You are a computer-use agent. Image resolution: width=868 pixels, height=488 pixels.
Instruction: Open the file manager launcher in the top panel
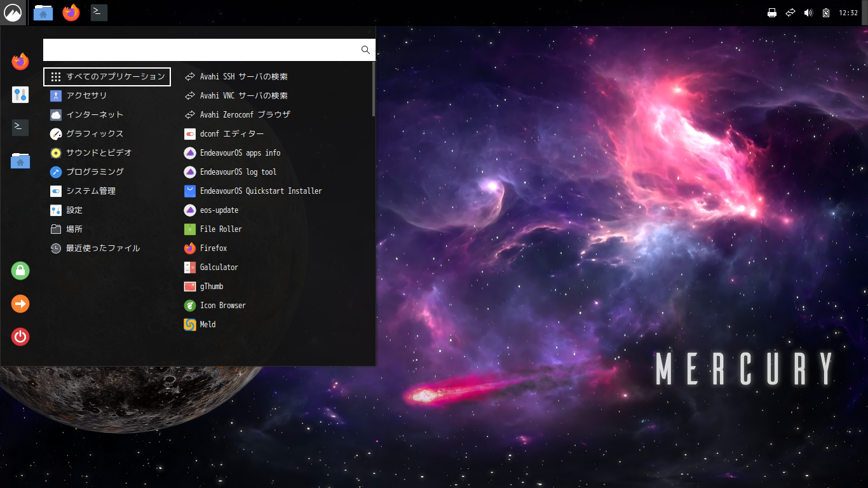(x=43, y=13)
